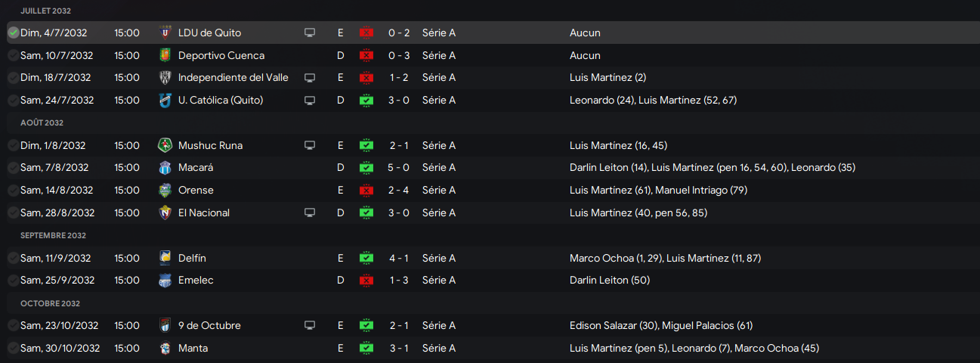Click the Deportivo Cuenca club badge
980x363 pixels.
pyautogui.click(x=165, y=55)
